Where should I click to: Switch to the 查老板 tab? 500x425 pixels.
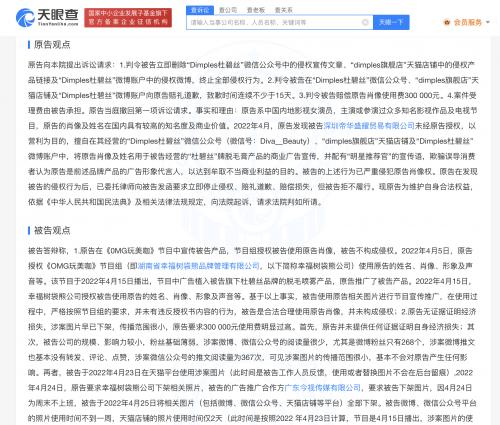(x=256, y=10)
